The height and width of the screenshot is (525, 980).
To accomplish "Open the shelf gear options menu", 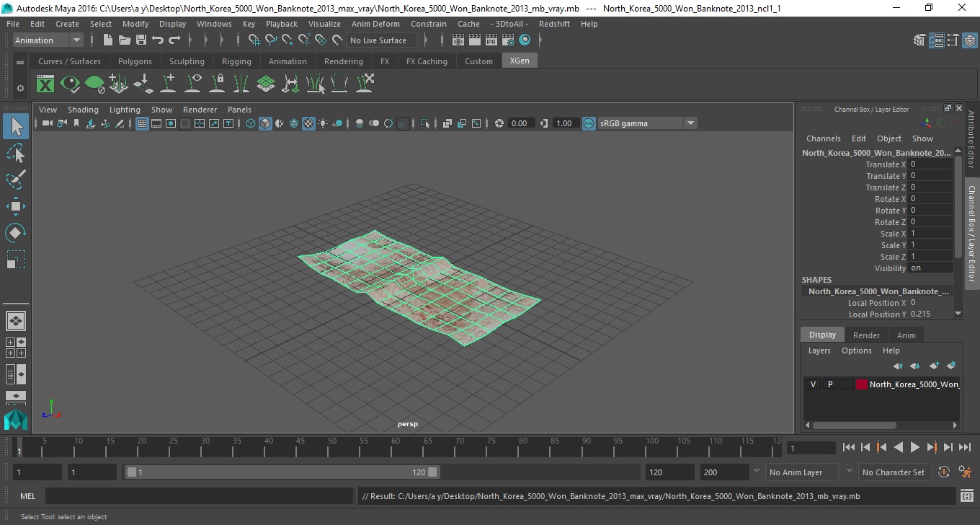I will coord(20,88).
